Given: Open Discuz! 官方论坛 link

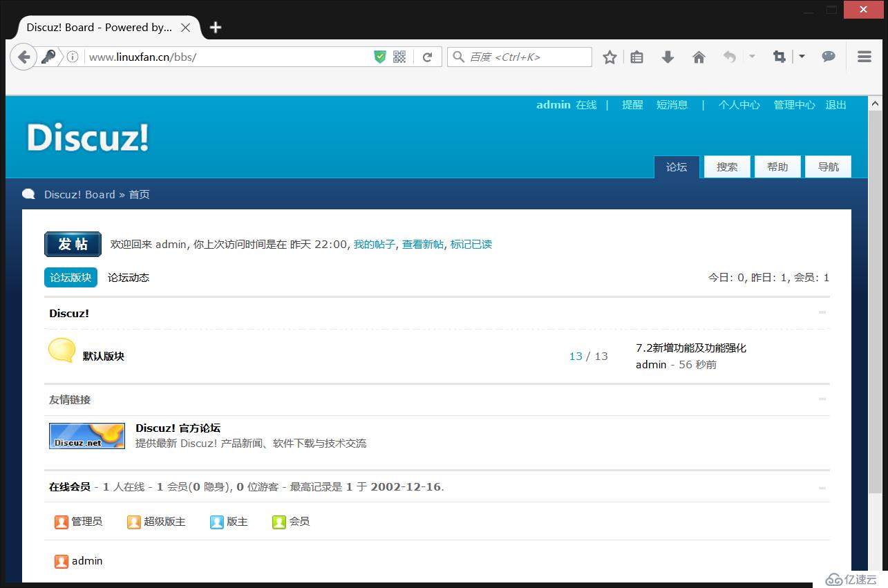Looking at the screenshot, I should (x=178, y=428).
